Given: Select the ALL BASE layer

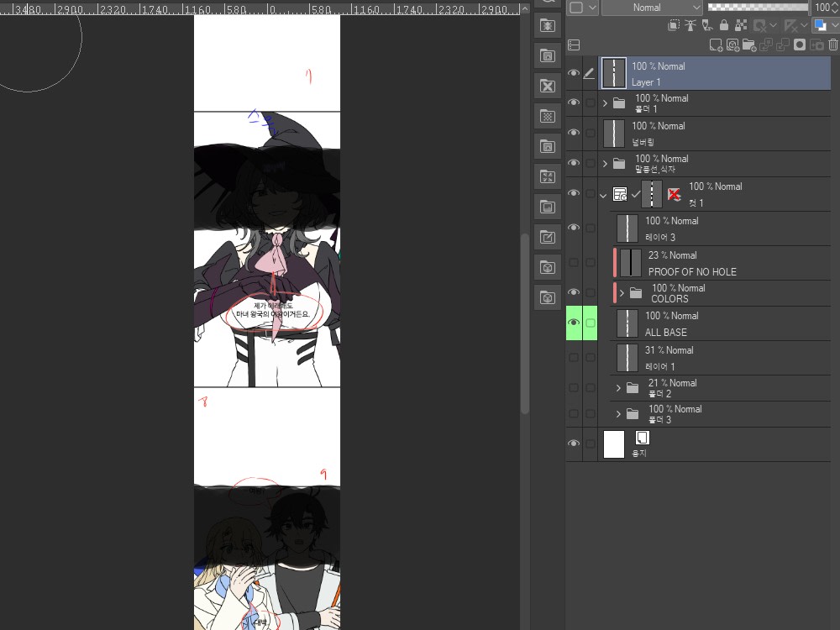Looking at the screenshot, I should pyautogui.click(x=721, y=323).
